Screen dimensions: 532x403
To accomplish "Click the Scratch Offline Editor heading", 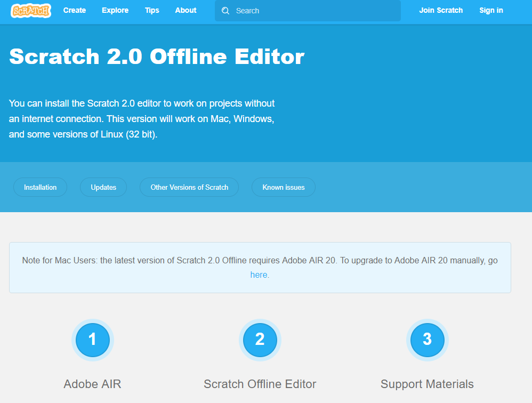I will (x=260, y=384).
